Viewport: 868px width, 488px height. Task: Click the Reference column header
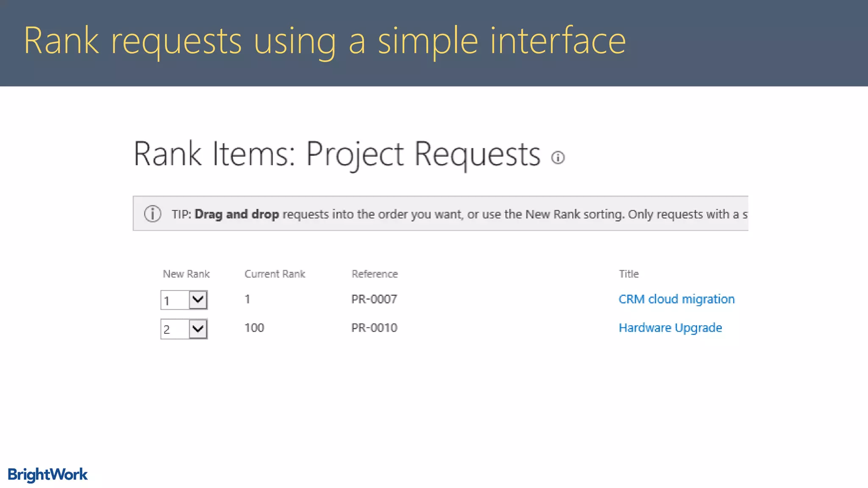(375, 274)
